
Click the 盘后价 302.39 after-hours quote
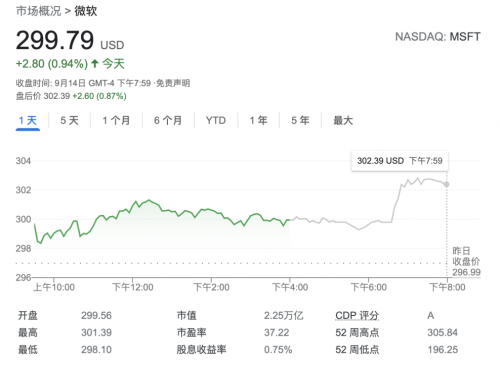[x=71, y=96]
